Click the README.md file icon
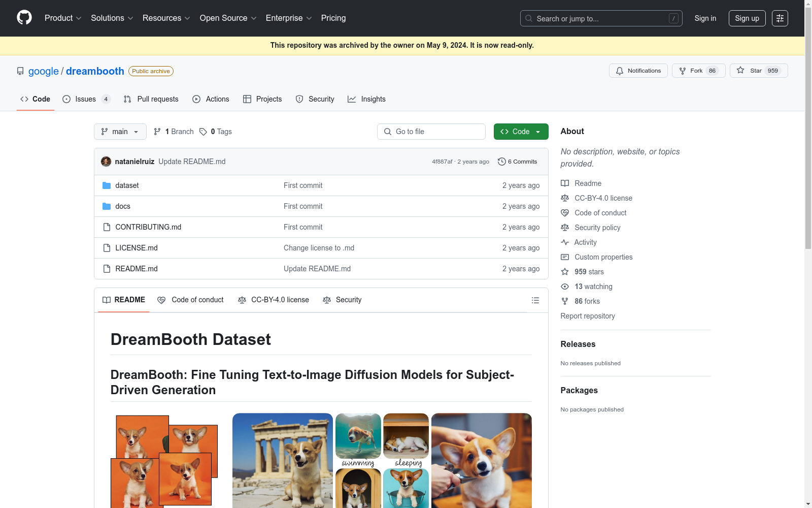 pos(107,269)
